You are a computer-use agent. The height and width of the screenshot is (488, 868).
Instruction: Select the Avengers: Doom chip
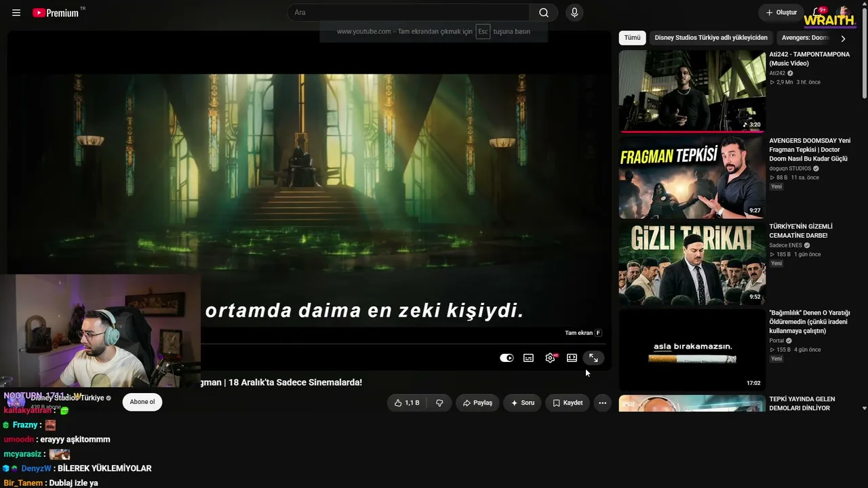[x=806, y=38]
